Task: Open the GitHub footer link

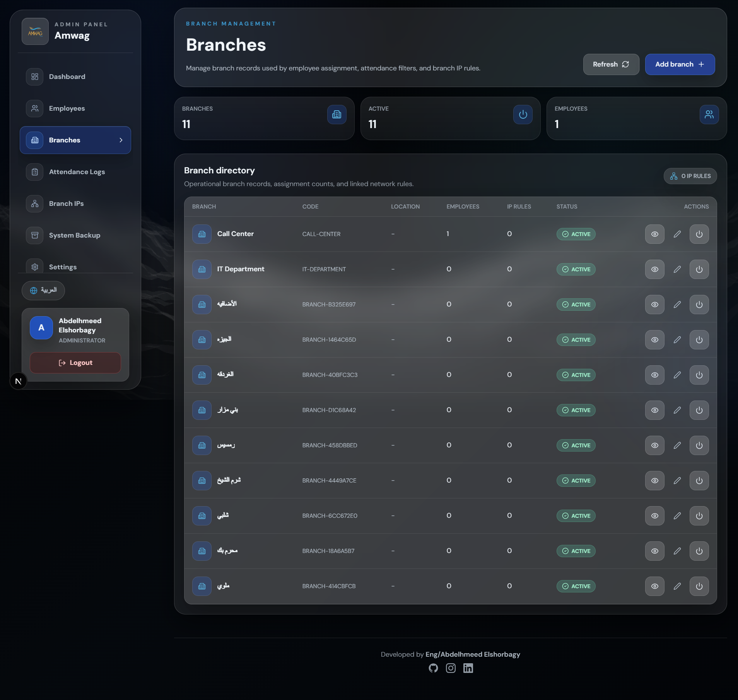Action: pyautogui.click(x=433, y=668)
